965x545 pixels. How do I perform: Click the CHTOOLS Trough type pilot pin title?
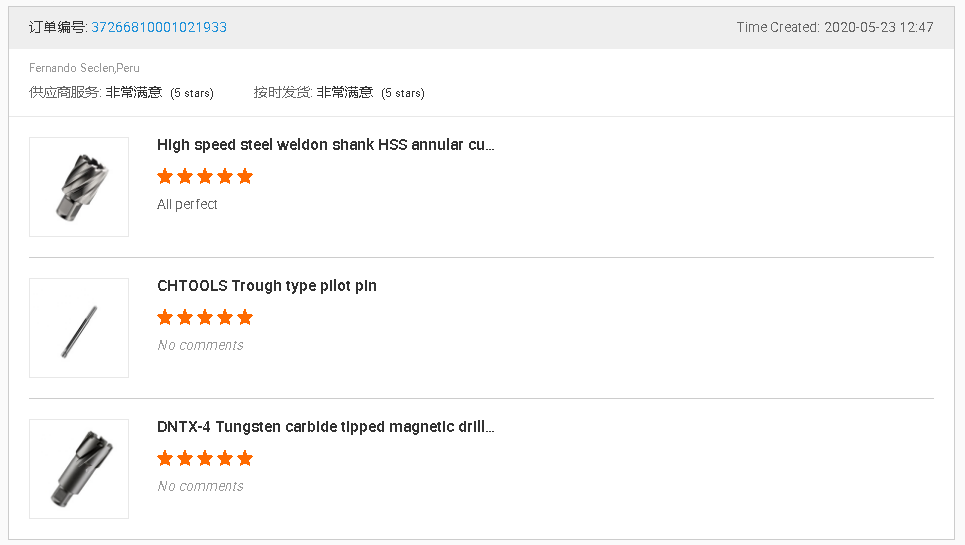pos(267,286)
